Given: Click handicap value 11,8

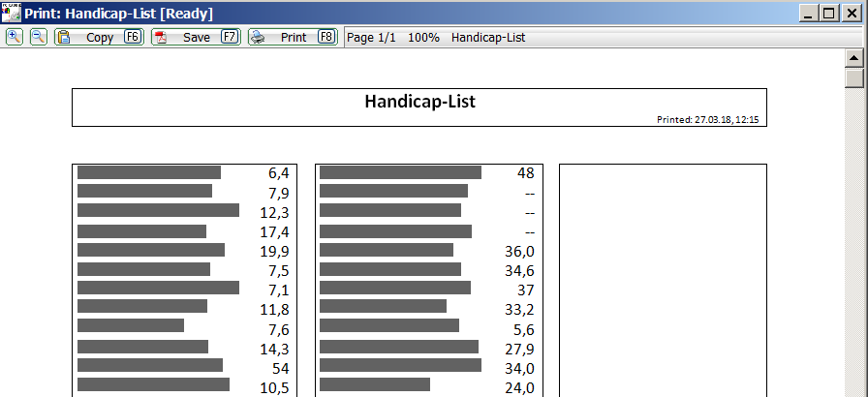Looking at the screenshot, I should click(x=274, y=309).
